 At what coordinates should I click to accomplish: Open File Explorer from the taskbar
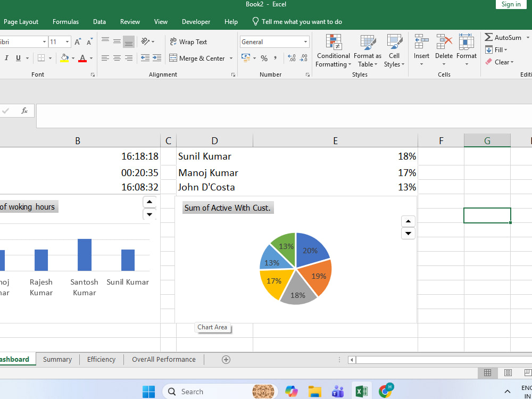(x=314, y=391)
